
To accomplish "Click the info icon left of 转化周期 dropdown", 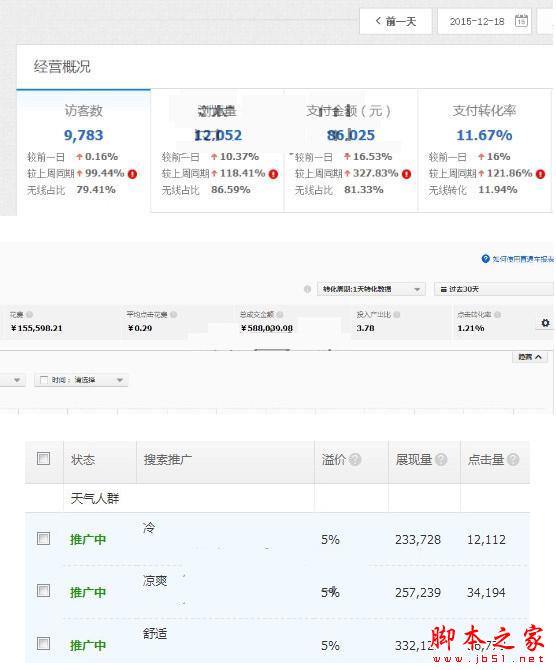I will (307, 289).
